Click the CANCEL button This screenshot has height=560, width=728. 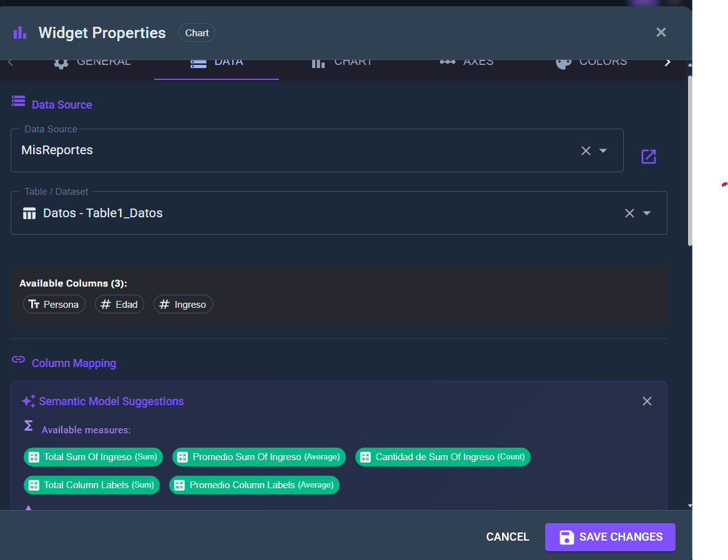pos(508,537)
